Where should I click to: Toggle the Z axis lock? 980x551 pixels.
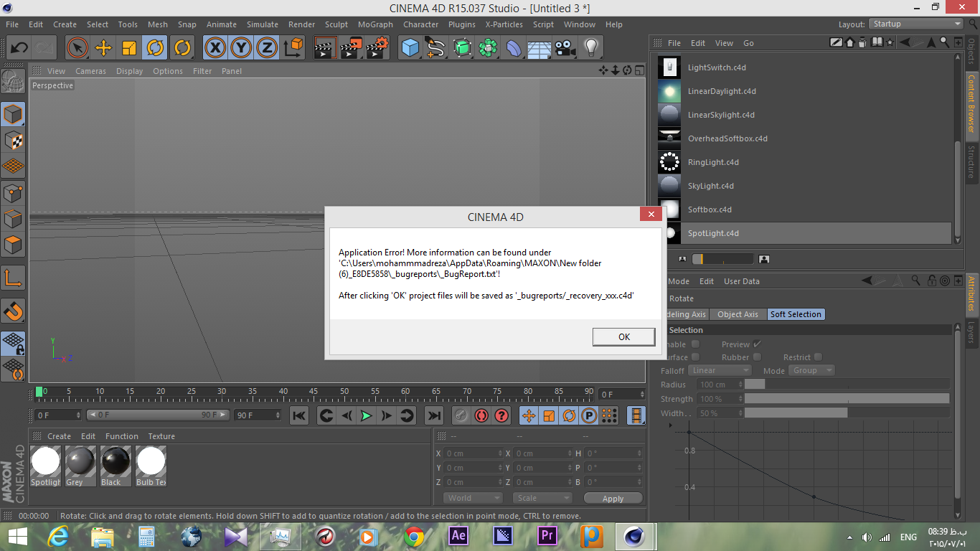[267, 48]
